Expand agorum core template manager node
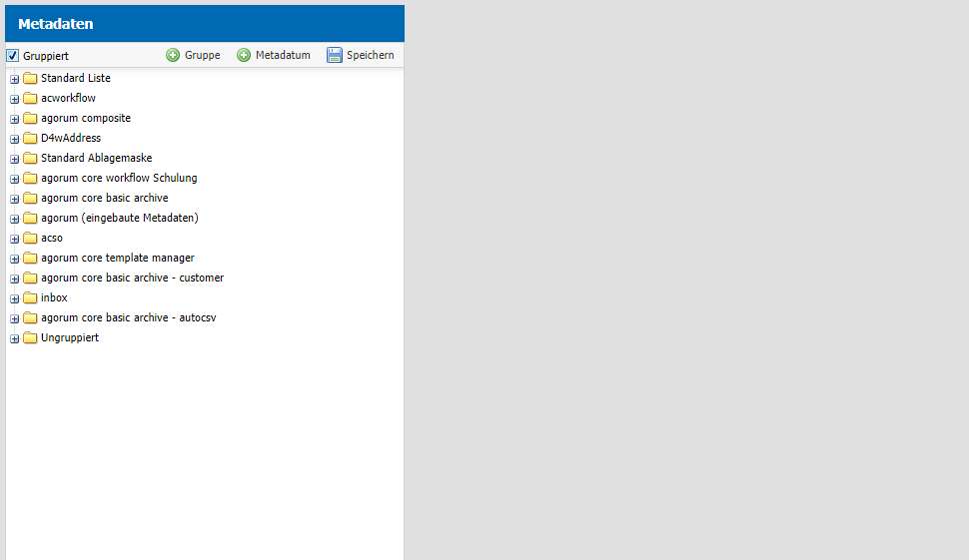Viewport: 969px width, 560px height. (15, 259)
